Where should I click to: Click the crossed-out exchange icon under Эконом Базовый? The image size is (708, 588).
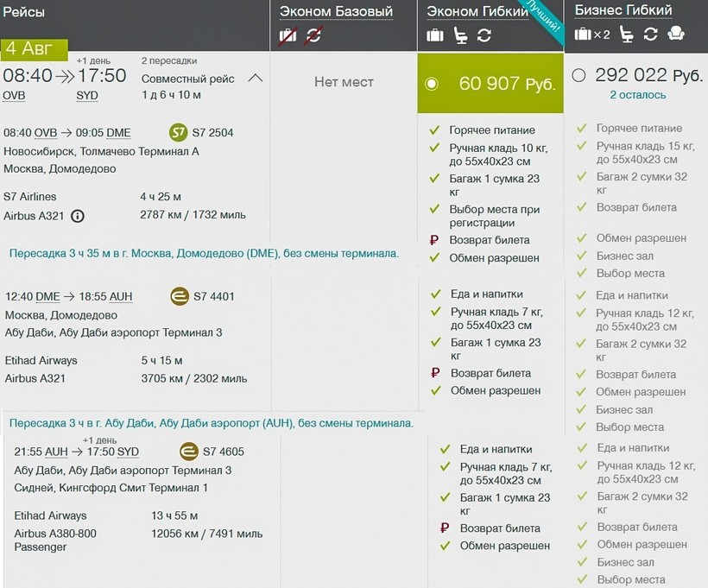tap(313, 35)
